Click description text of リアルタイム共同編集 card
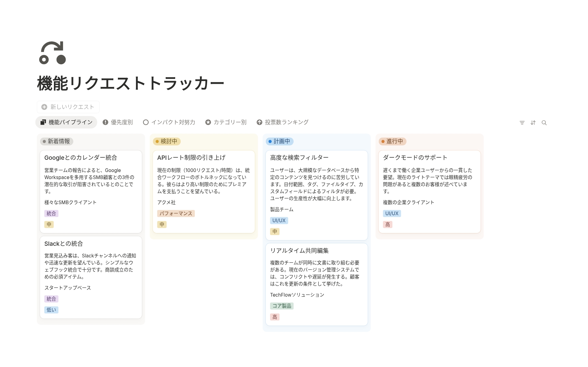 coord(315,273)
